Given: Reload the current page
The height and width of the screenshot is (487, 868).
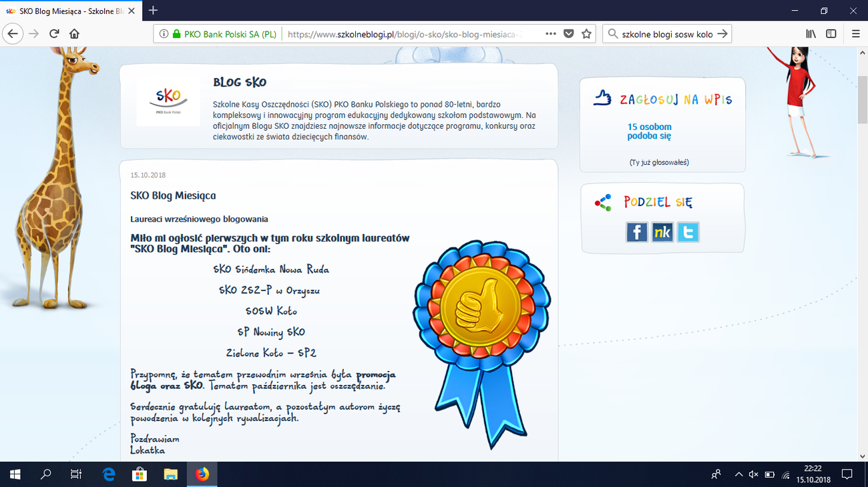Looking at the screenshot, I should [x=54, y=34].
